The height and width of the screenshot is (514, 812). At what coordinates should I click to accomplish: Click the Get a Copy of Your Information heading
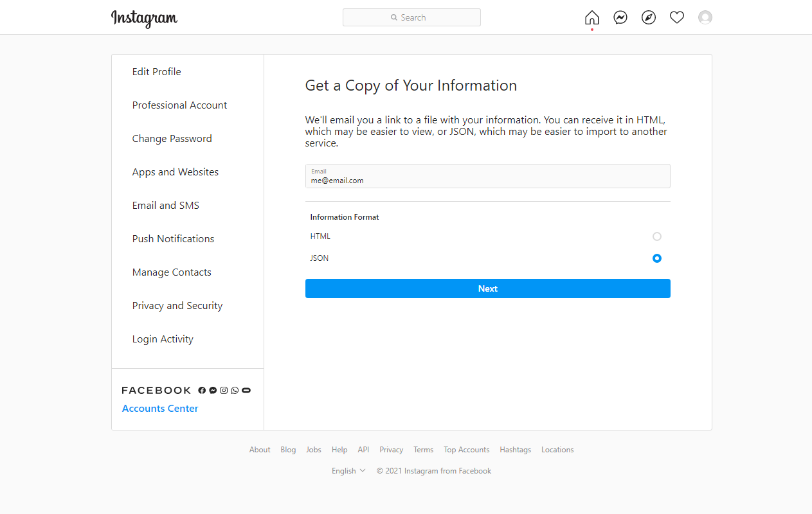pyautogui.click(x=411, y=85)
